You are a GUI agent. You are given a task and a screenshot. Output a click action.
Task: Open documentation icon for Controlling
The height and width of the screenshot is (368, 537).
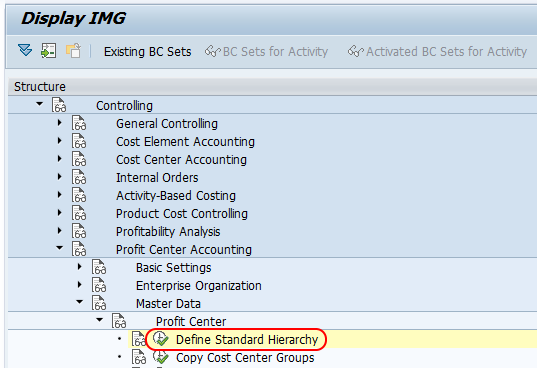[59, 105]
